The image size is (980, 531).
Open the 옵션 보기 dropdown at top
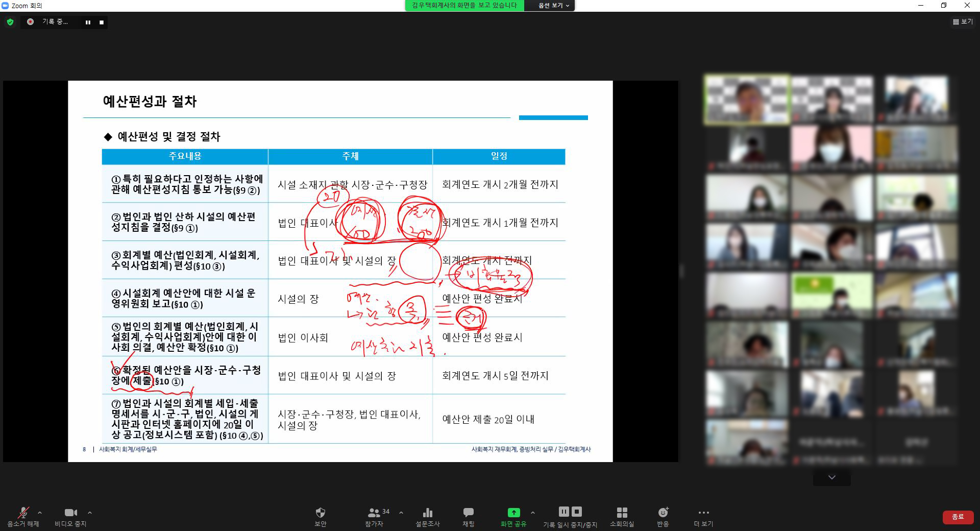(x=554, y=6)
